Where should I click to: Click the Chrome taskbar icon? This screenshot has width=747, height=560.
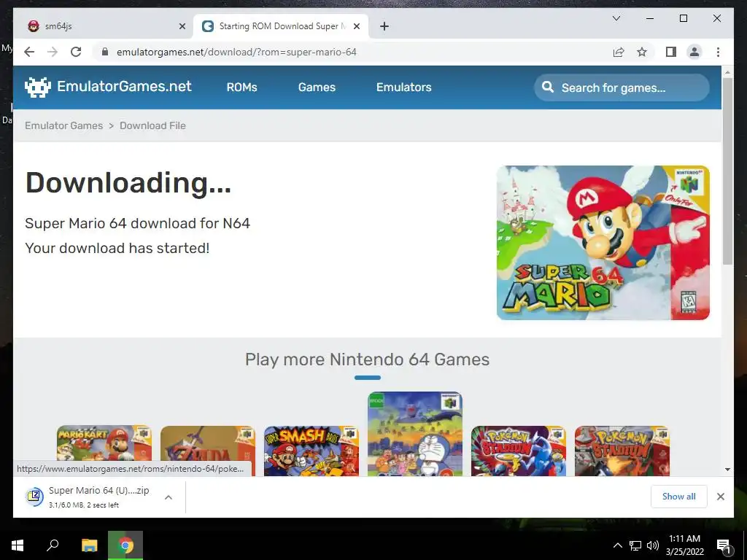click(125, 545)
